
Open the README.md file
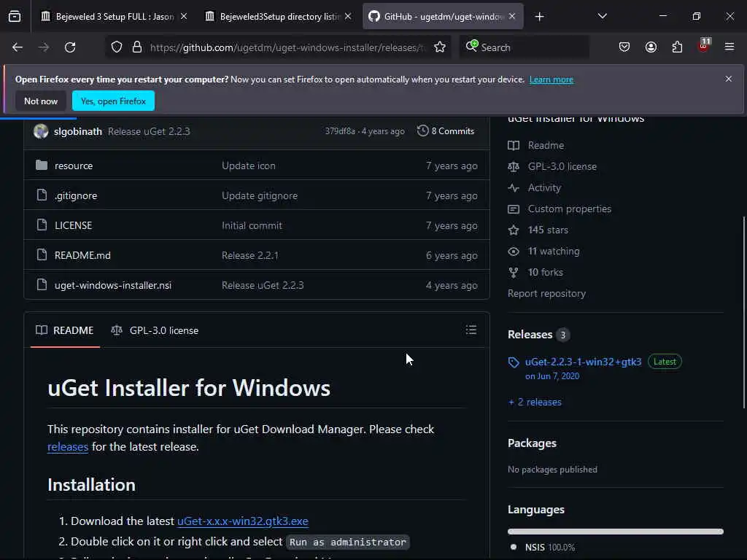82,255
